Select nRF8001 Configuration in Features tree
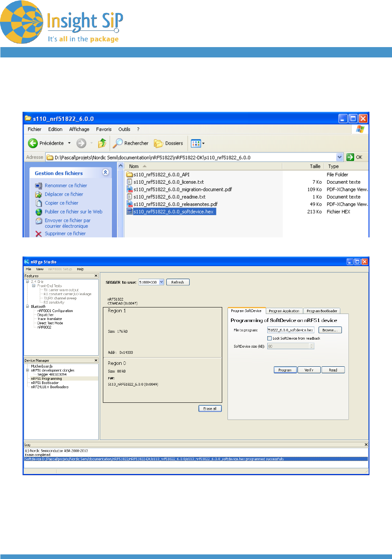This screenshot has height=559, width=392. click(x=55, y=311)
